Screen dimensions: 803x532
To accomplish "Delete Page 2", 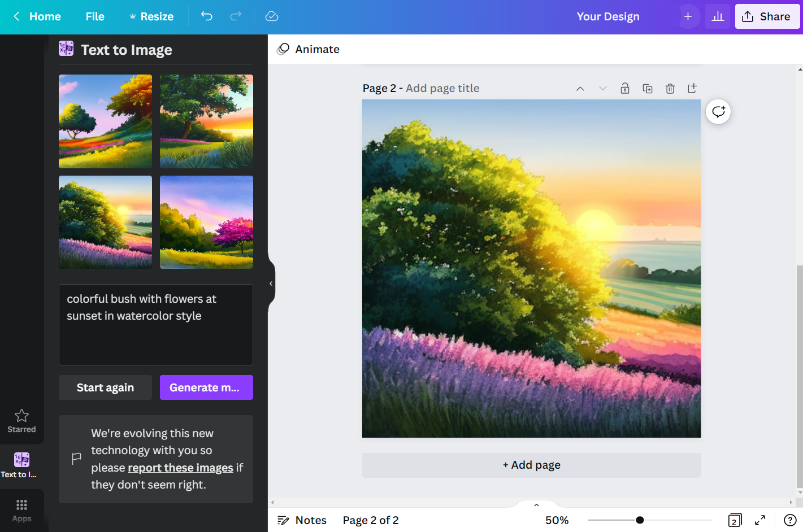I will tap(670, 88).
